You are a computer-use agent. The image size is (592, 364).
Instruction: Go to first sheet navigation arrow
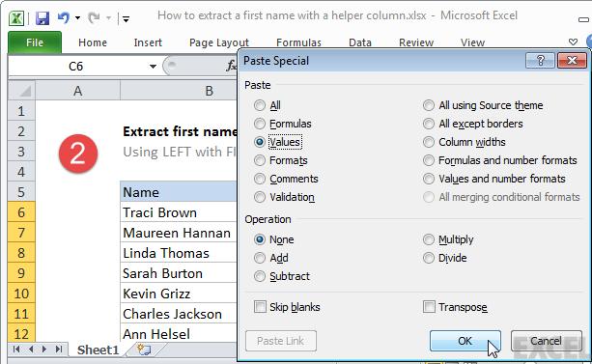(16, 350)
